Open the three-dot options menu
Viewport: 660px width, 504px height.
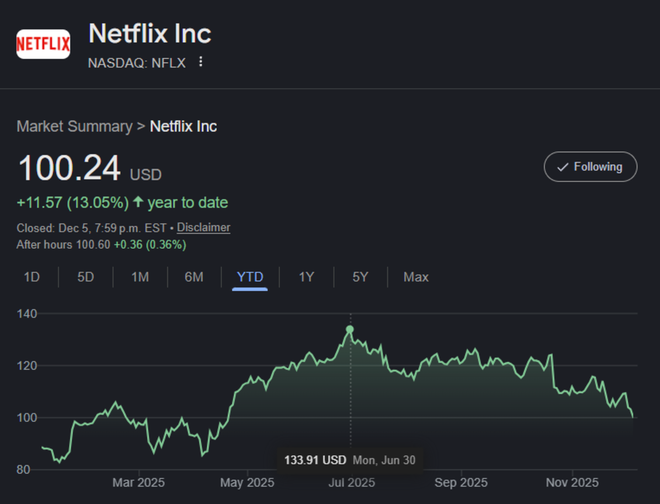[201, 62]
